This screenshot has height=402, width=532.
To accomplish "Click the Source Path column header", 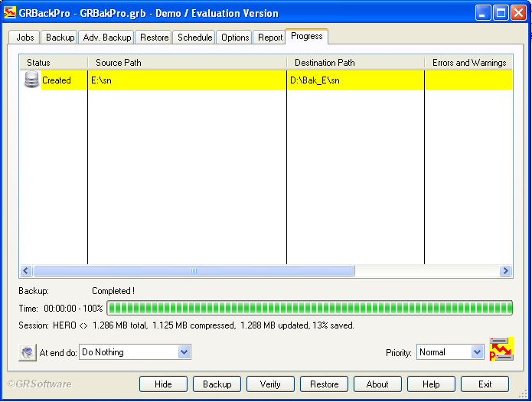I will [x=188, y=63].
